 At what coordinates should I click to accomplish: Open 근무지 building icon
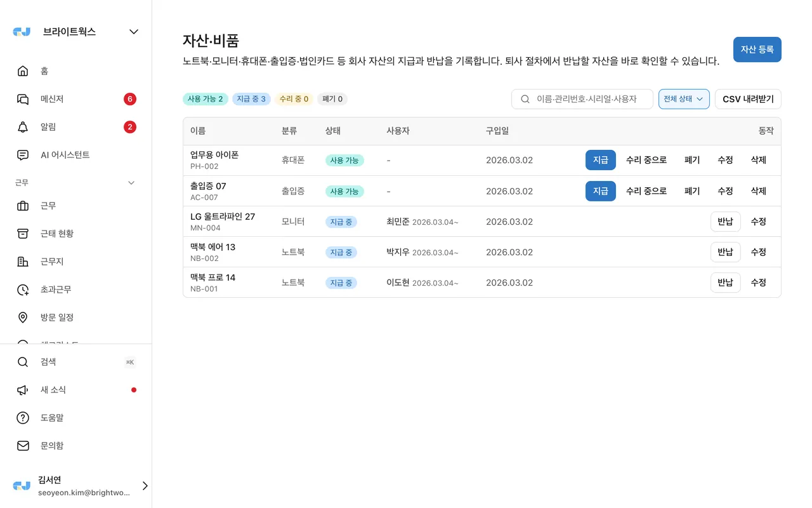tap(23, 262)
